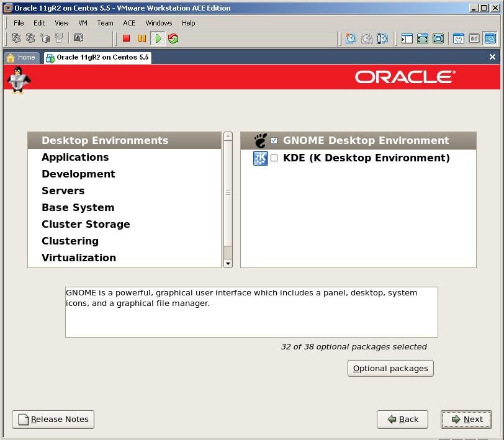
Task: Click the pocket ACE device toolbar icon
Action: (x=59, y=38)
